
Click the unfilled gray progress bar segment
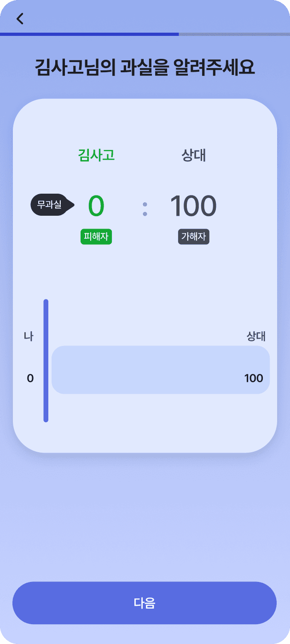[x=234, y=34]
